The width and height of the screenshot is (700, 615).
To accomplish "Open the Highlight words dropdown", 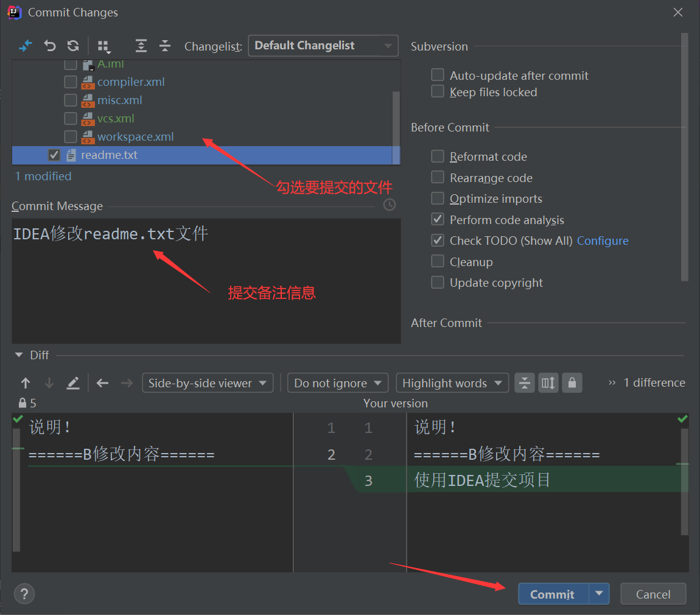I will click(x=452, y=383).
